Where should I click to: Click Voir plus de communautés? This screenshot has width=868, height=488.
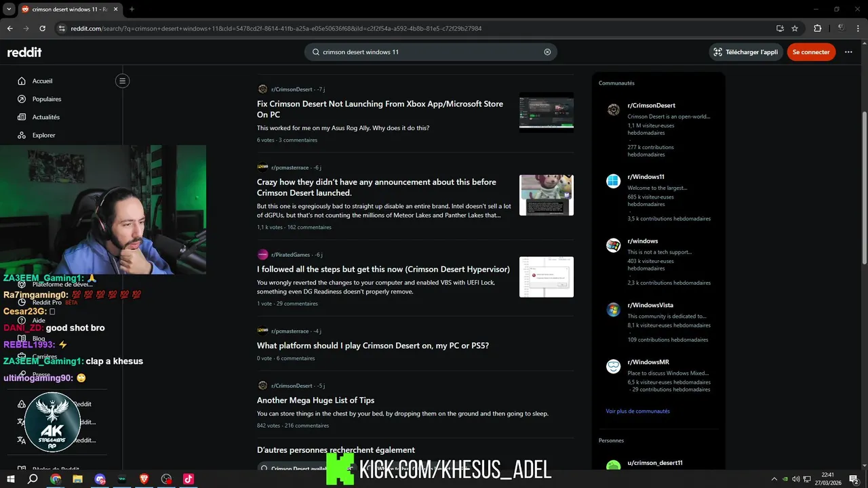click(637, 411)
